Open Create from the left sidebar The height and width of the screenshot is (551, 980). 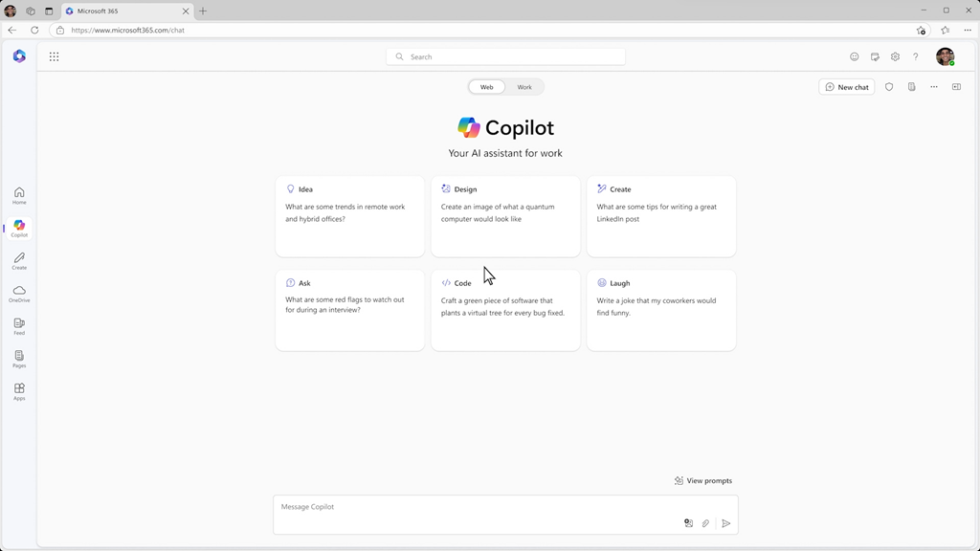[x=19, y=260]
